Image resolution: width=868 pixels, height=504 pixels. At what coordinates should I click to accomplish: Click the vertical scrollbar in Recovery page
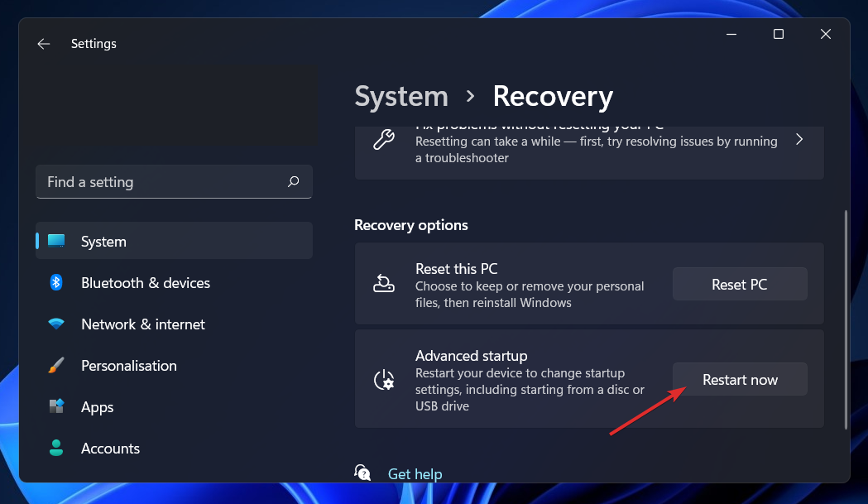[845, 319]
